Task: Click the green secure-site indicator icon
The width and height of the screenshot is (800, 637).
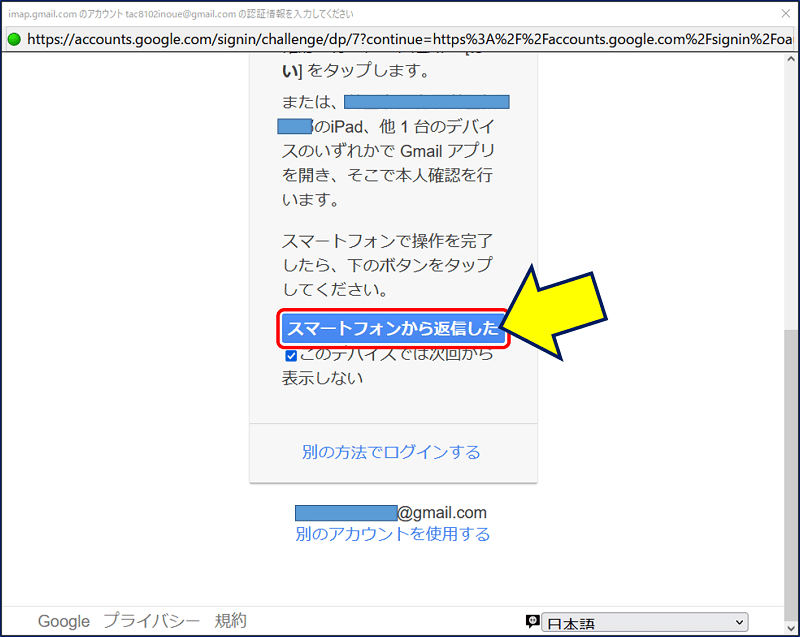Action: [14, 39]
